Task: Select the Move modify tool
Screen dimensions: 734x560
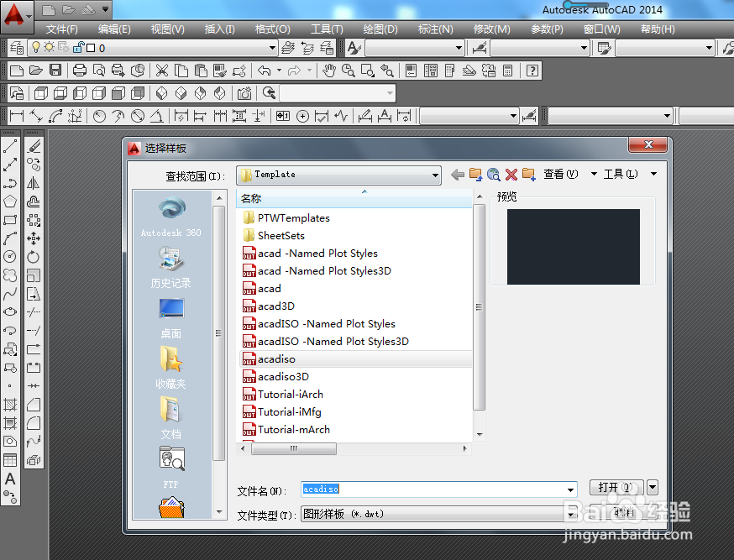Action: click(34, 238)
